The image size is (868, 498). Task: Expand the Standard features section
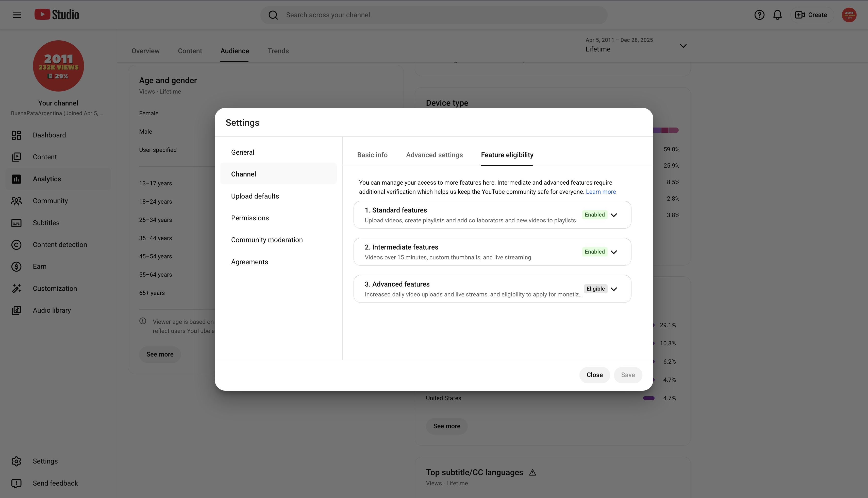pyautogui.click(x=614, y=215)
